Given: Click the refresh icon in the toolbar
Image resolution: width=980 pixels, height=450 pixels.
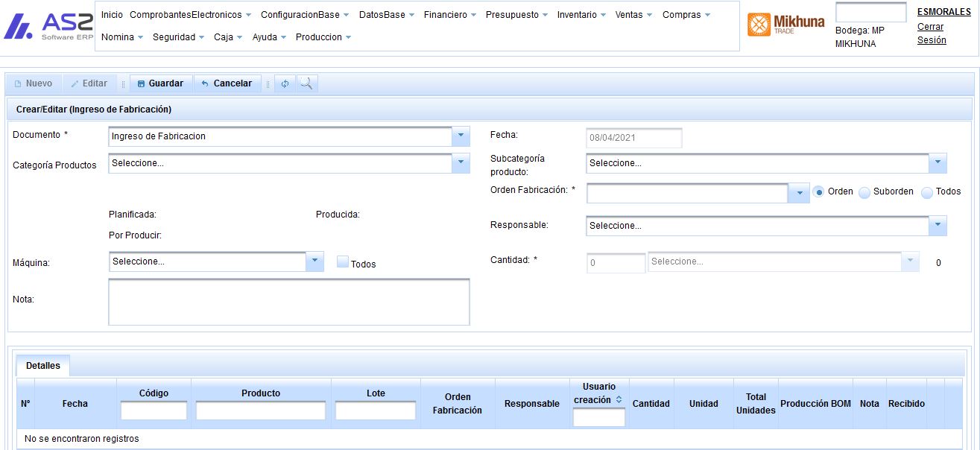Looking at the screenshot, I should 284,83.
